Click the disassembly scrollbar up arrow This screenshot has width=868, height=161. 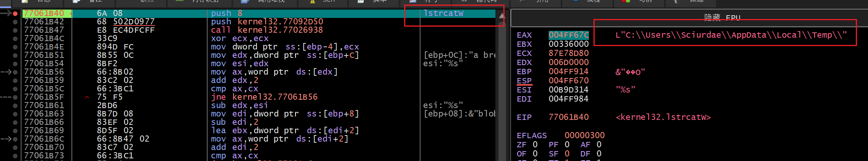[501, 16]
